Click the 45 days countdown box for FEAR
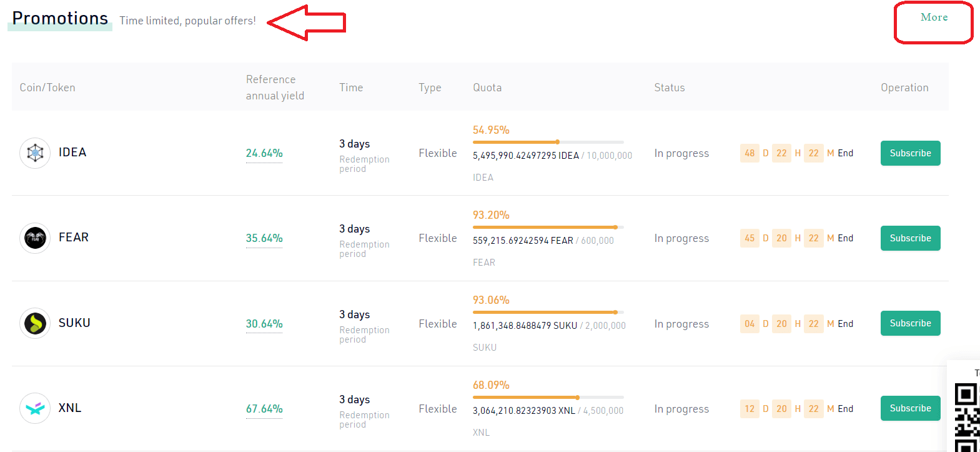Viewport: 980px width, 452px height. point(750,238)
